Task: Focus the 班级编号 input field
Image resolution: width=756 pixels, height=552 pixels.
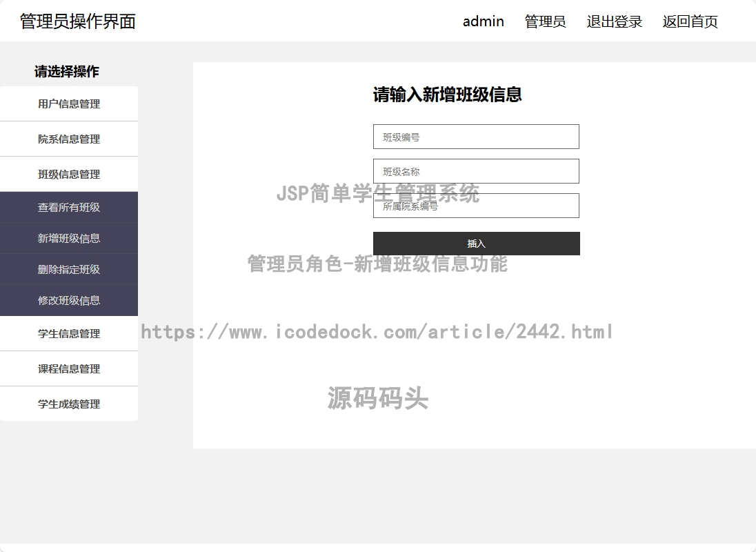Action: (x=476, y=137)
